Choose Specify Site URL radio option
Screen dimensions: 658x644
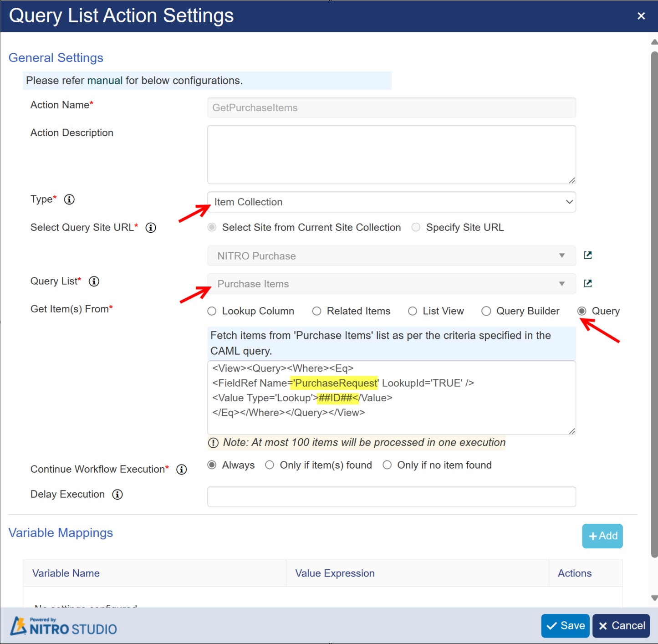click(416, 227)
